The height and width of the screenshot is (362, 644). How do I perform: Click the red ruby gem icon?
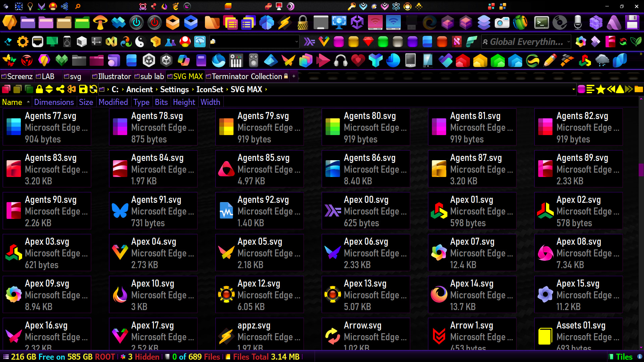pyautogui.click(x=368, y=42)
